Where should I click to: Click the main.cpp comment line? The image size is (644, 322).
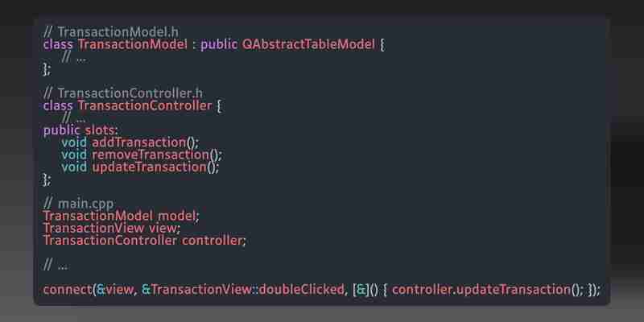pyautogui.click(x=78, y=204)
